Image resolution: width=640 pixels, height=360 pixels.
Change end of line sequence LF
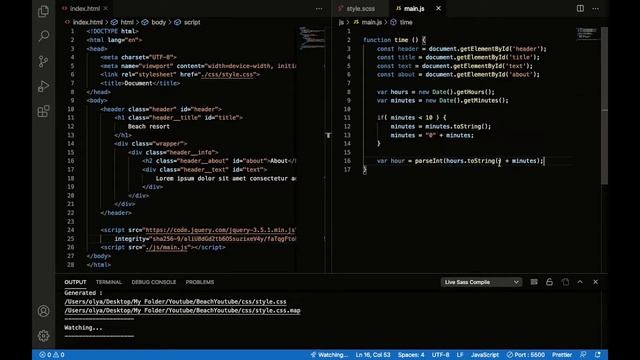(460, 355)
